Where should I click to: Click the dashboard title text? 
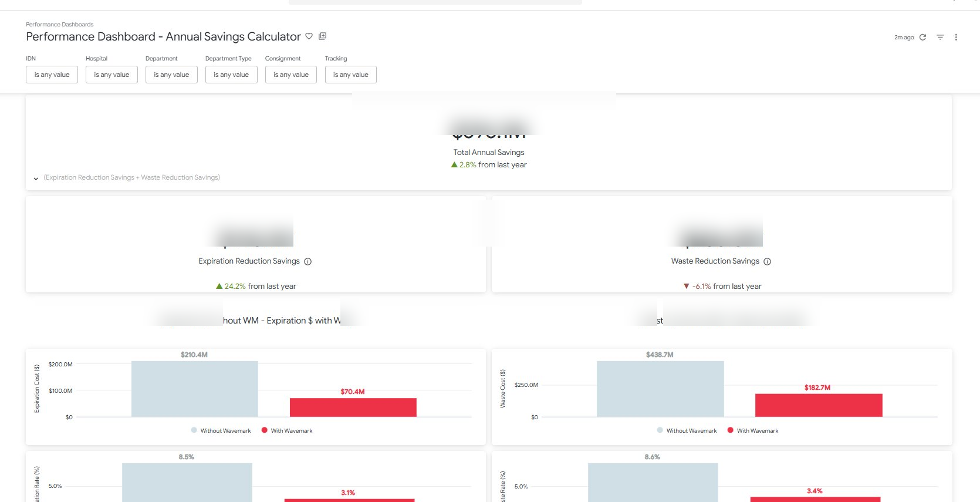pos(163,36)
